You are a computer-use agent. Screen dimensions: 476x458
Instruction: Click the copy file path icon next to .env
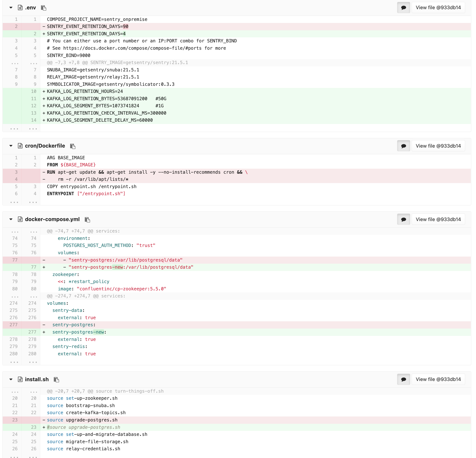coord(44,8)
